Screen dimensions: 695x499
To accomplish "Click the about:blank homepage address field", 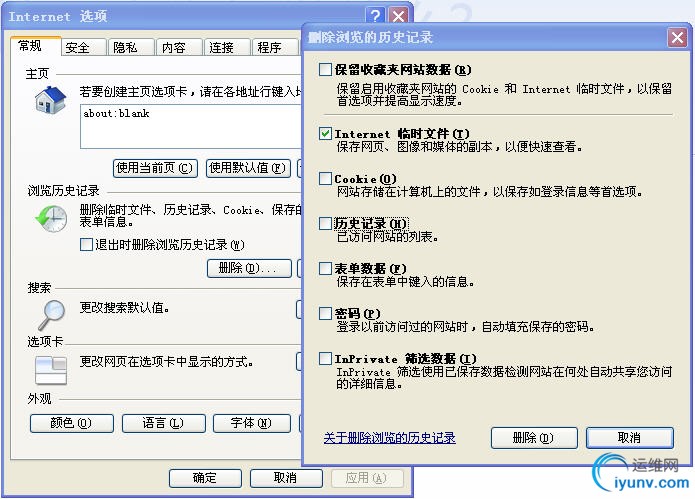I will click(191, 126).
